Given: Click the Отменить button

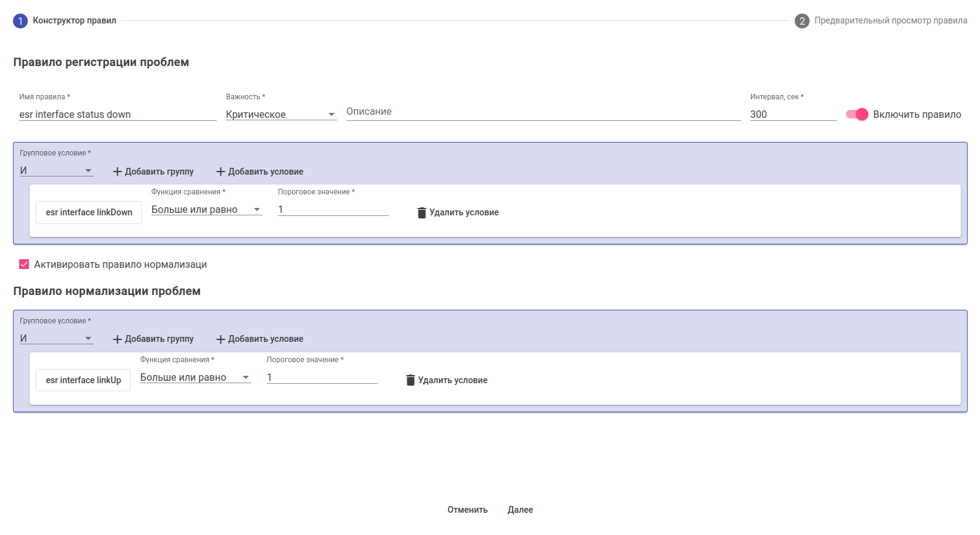Looking at the screenshot, I should 467,510.
